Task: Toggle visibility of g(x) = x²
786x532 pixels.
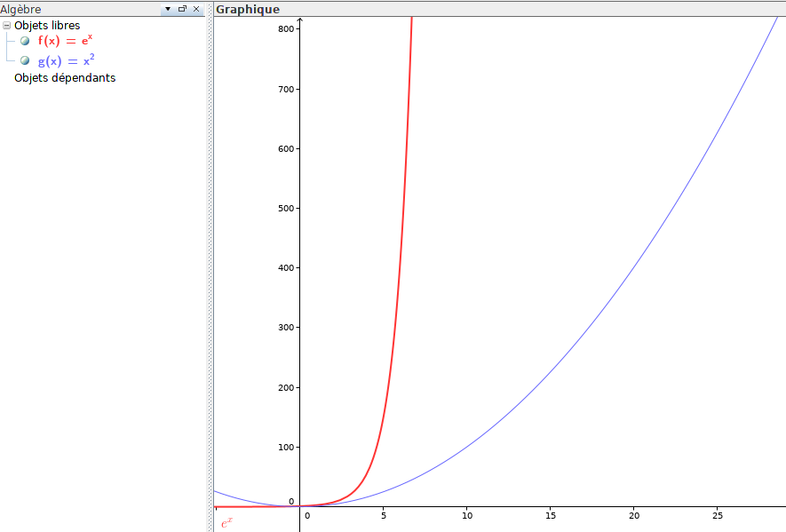Action: (x=25, y=61)
